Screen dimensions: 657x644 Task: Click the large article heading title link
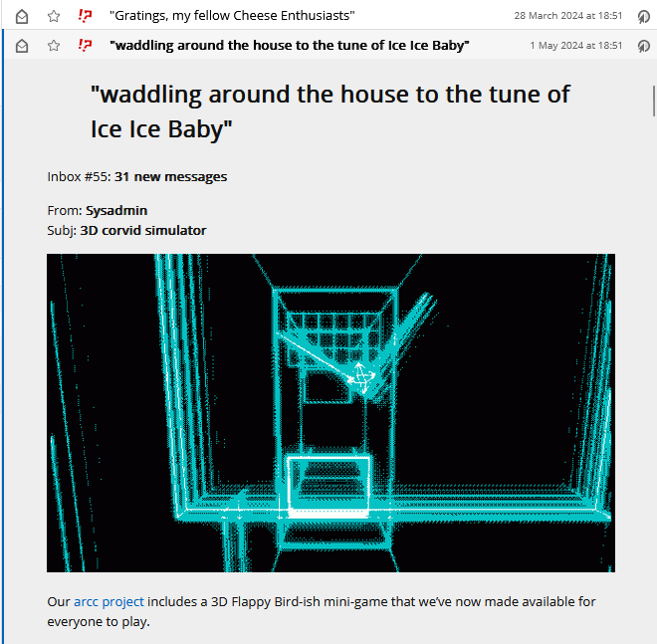(x=328, y=111)
